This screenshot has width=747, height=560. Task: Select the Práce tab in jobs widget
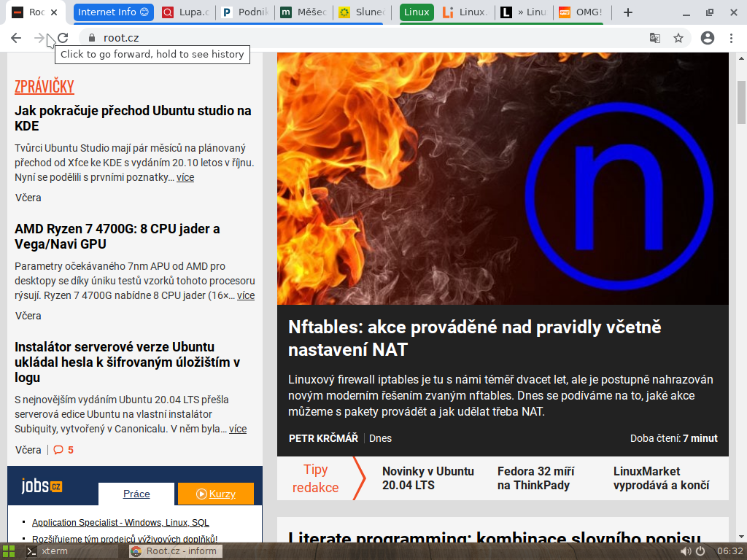pyautogui.click(x=136, y=494)
